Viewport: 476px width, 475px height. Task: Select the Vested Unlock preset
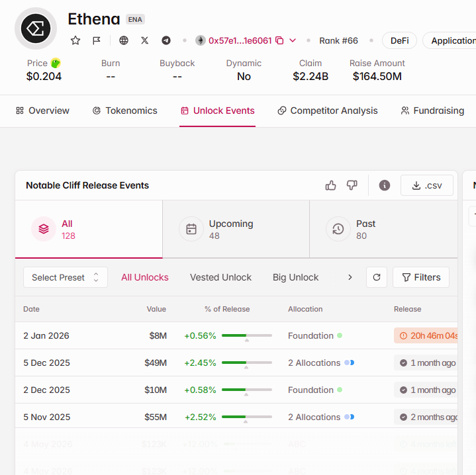point(220,277)
